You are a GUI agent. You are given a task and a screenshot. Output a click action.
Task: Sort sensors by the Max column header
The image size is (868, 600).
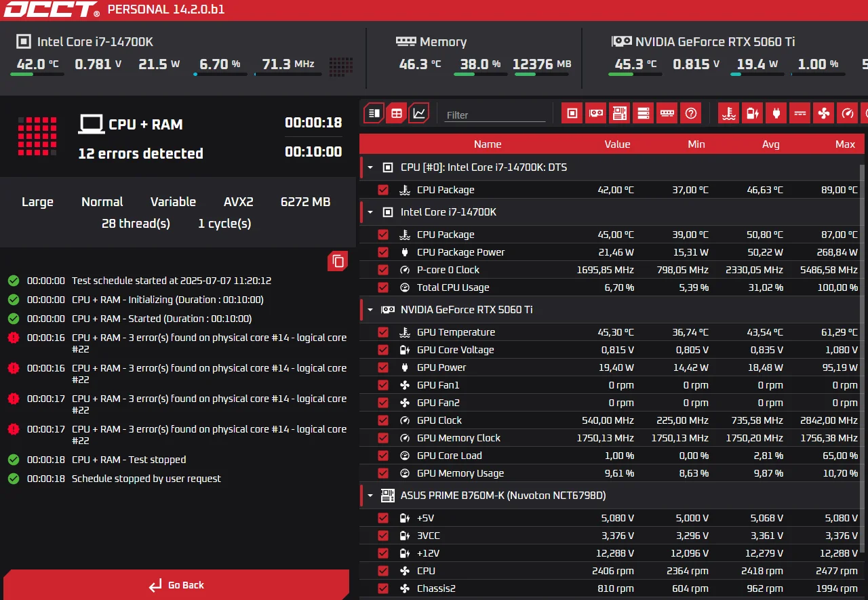[x=846, y=144]
